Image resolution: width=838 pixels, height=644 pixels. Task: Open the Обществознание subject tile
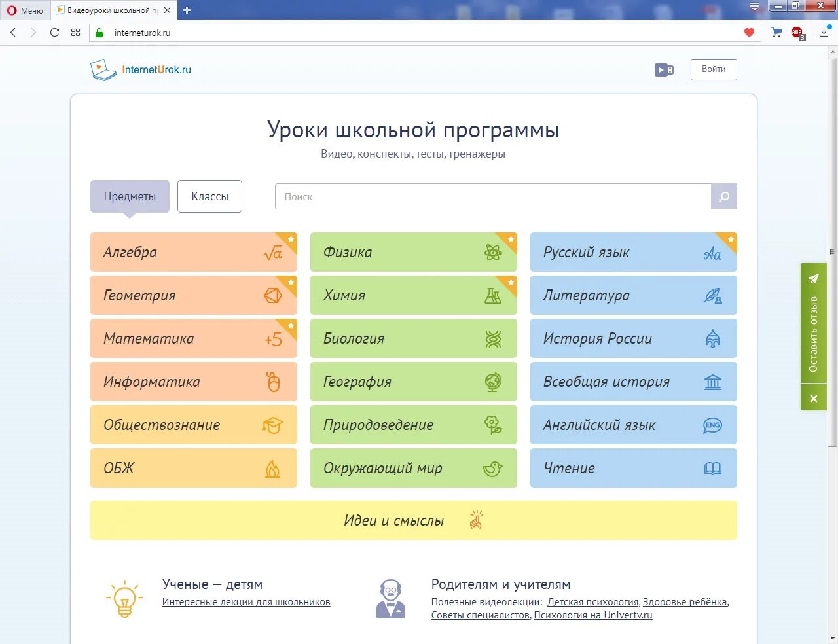tap(193, 425)
